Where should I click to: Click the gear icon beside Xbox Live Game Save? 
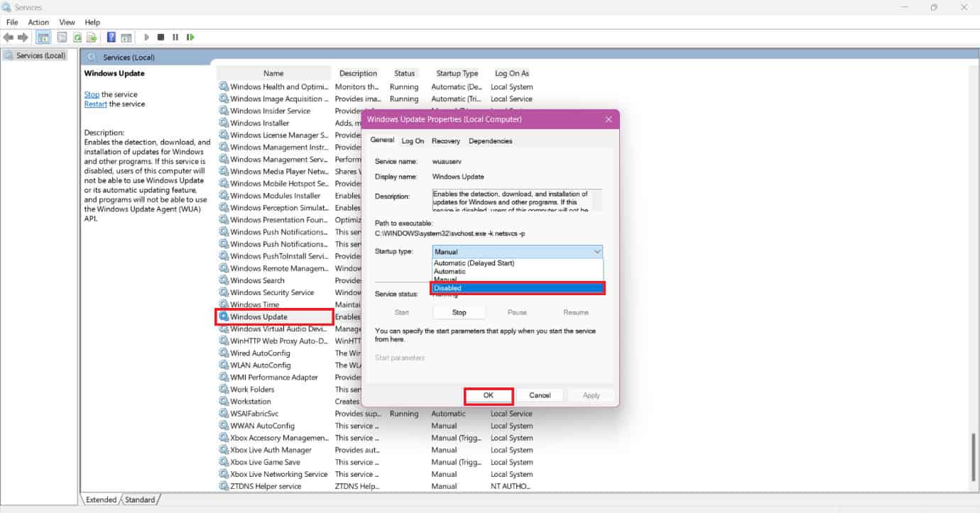click(224, 462)
